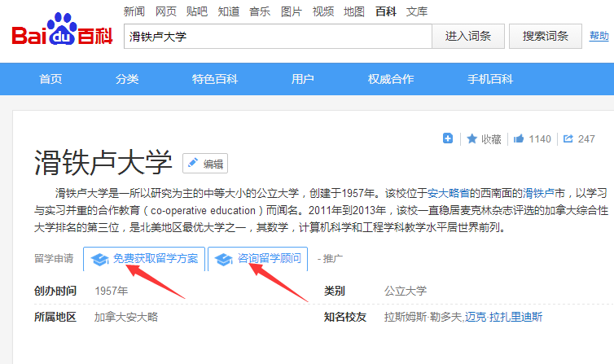Screen dimensions: 614x364
Task: Open 手机百科 in navigation bar
Action: 490,79
